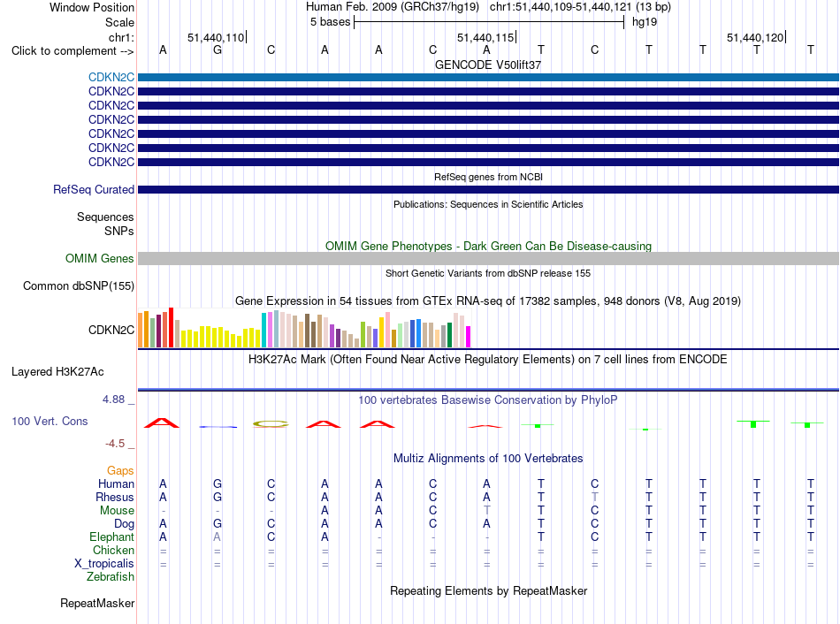The height and width of the screenshot is (624, 840).
Task: Click the light blue CDKN2C transcript label
Action: point(111,77)
